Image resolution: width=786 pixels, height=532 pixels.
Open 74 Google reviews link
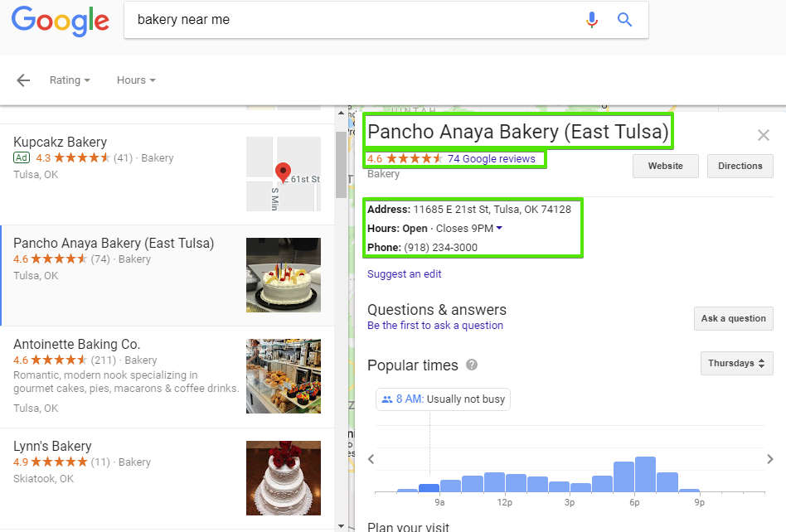point(491,159)
